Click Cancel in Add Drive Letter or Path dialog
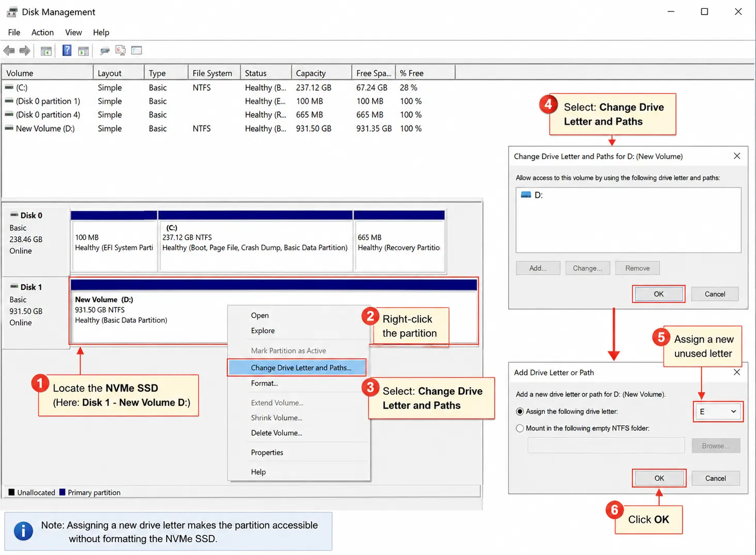The image size is (756, 555). pyautogui.click(x=715, y=478)
